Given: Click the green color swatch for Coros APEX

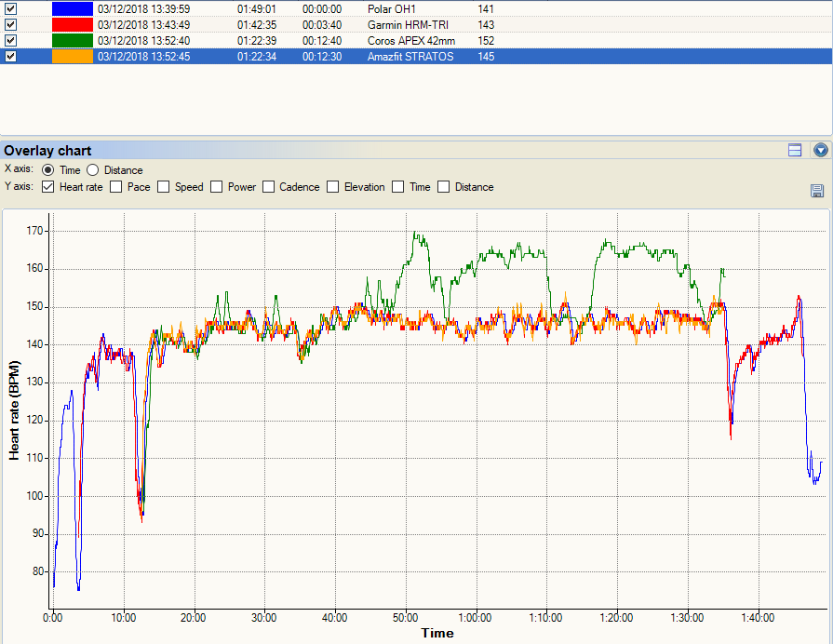Looking at the screenshot, I should (x=73, y=41).
